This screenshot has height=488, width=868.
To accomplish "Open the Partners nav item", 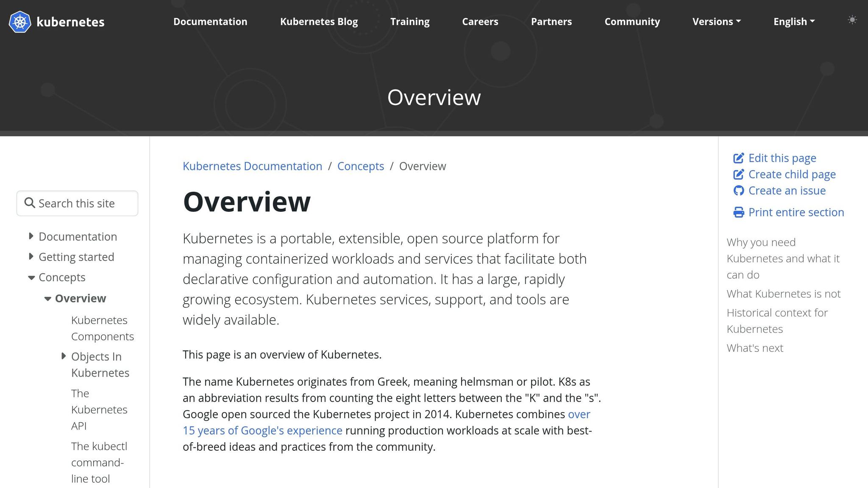I will point(551,22).
